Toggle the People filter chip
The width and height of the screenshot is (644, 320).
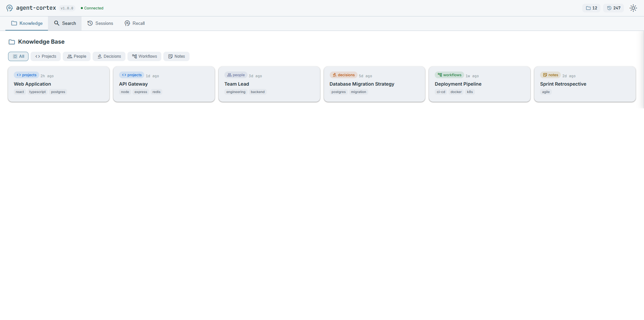[76, 56]
